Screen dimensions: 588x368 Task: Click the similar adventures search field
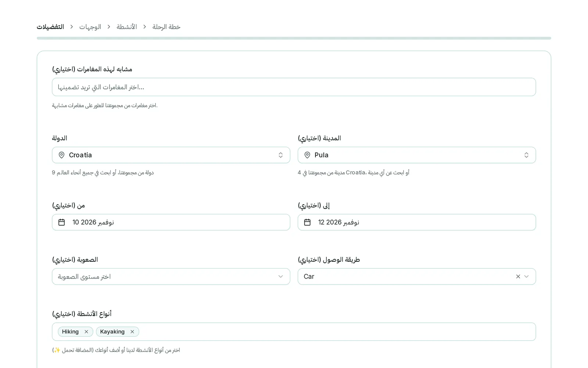294,87
